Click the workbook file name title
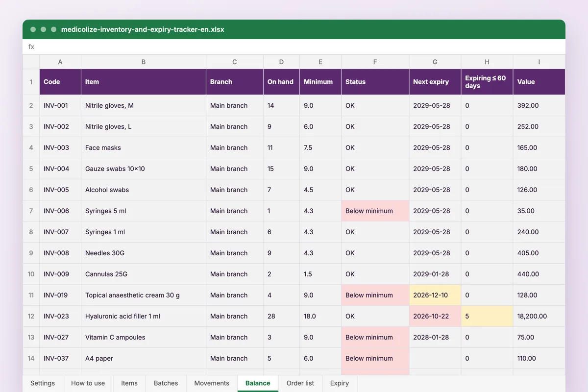Screen dimensions: 588x392 (143, 29)
